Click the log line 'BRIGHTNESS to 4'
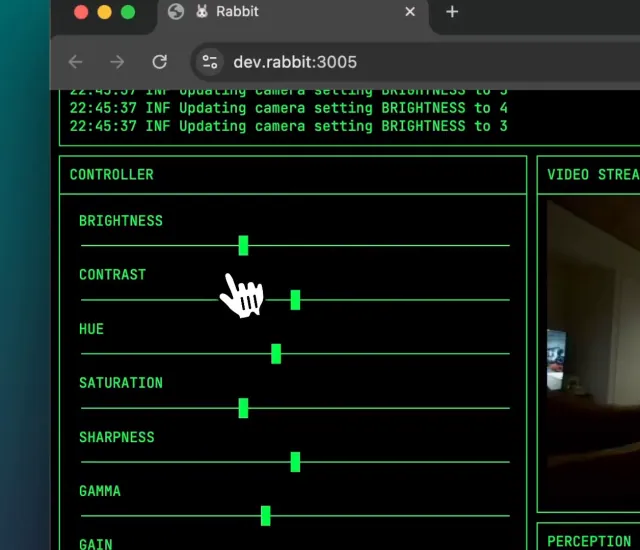Viewport: 640px width, 550px height. click(288, 108)
